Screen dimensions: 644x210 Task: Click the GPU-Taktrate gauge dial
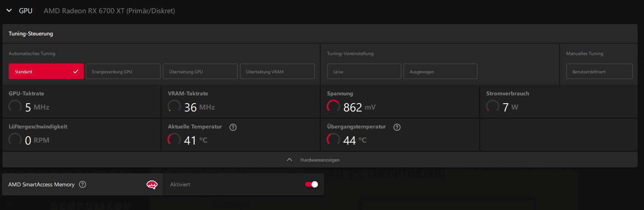pyautogui.click(x=15, y=106)
